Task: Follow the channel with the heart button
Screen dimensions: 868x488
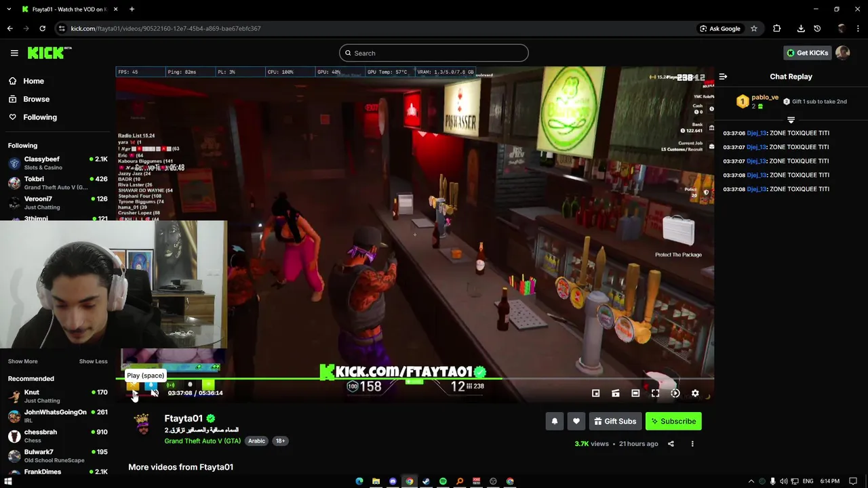Action: coord(576,421)
